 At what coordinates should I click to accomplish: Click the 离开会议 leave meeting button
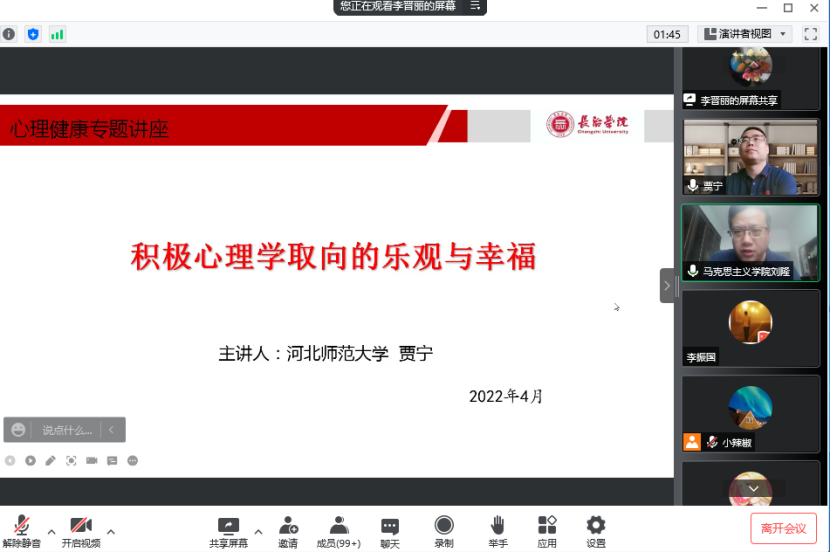pos(783,528)
